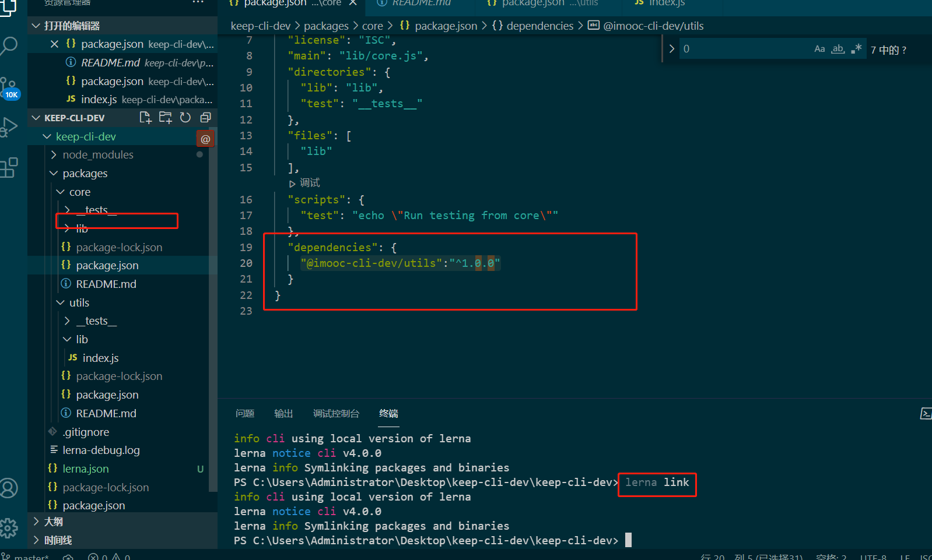The image size is (932, 560).
Task: Click the spaces indentation in status bar
Action: 831,557
